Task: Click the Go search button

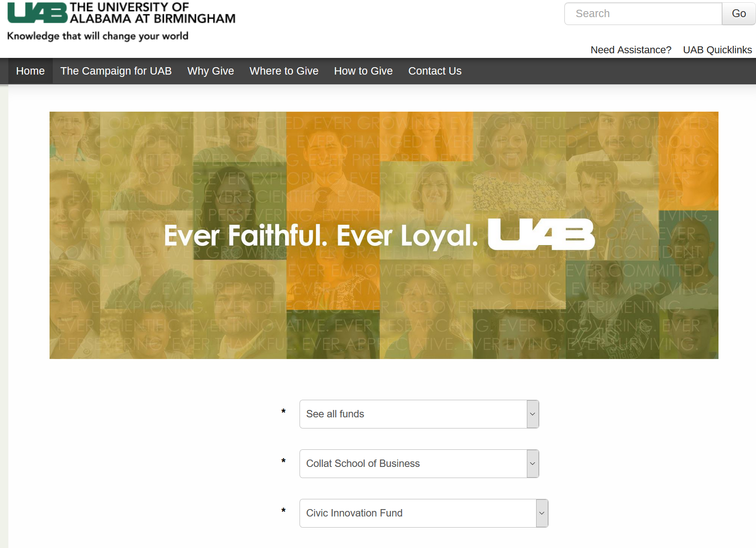Action: tap(739, 13)
